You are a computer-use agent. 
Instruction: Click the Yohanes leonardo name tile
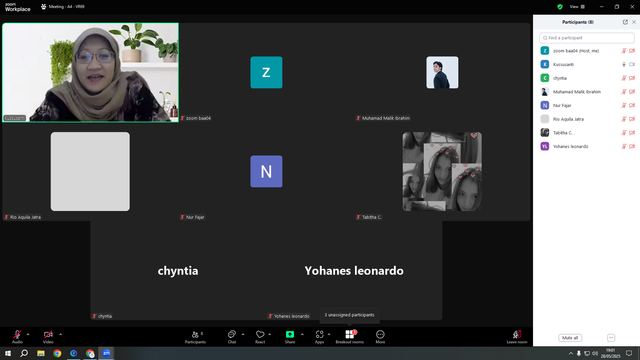tap(354, 271)
